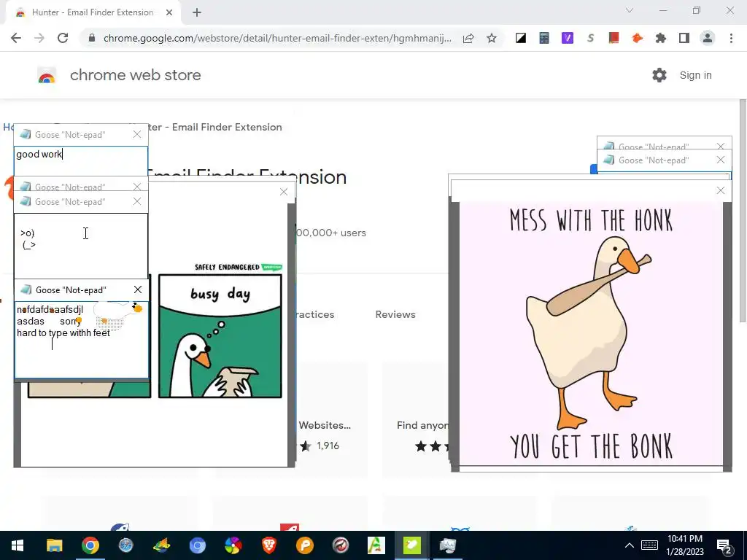Open the clock showing 10:41 PM
This screenshot has width=747, height=560.
[x=684, y=545]
